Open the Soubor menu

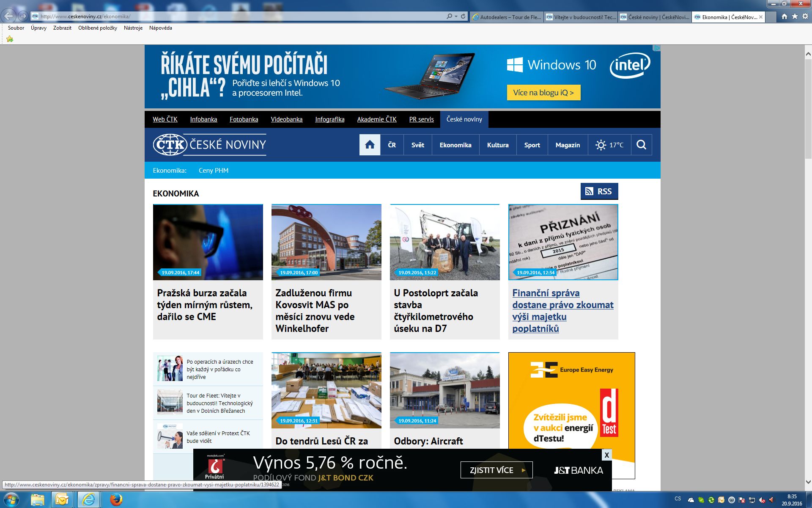16,28
